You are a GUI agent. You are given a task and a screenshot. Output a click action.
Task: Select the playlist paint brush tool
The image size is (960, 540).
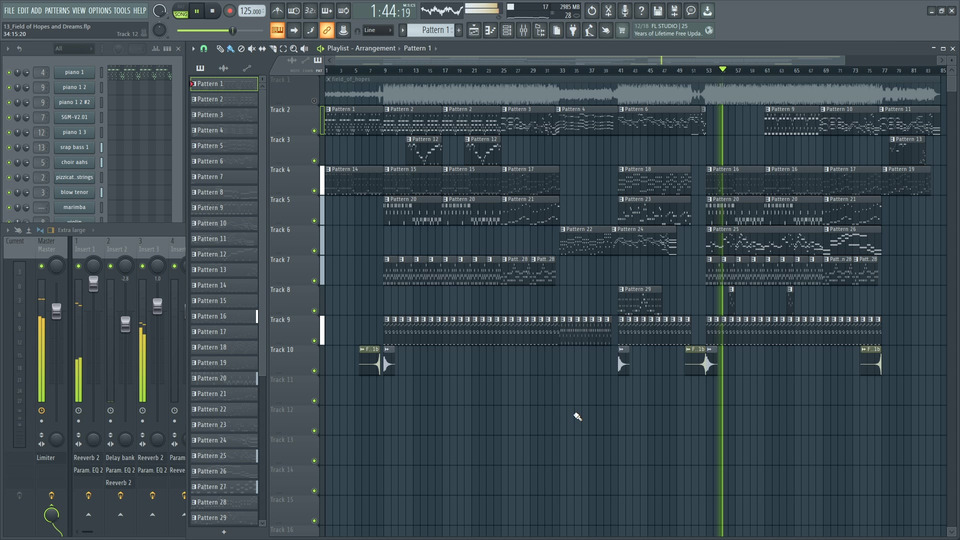tap(230, 48)
